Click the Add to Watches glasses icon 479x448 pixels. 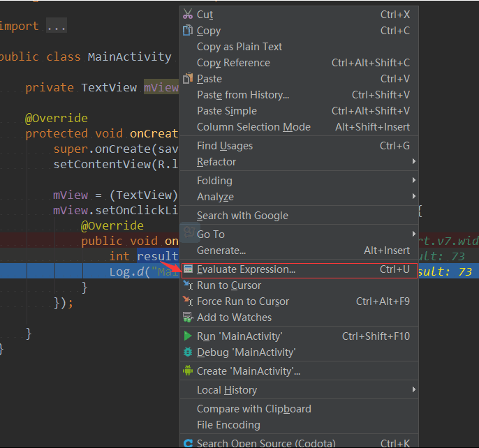click(x=188, y=318)
